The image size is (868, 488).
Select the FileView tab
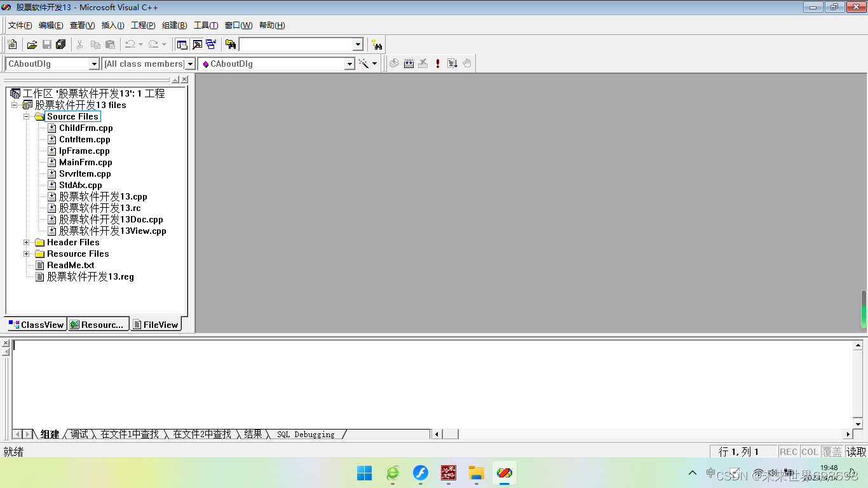156,324
